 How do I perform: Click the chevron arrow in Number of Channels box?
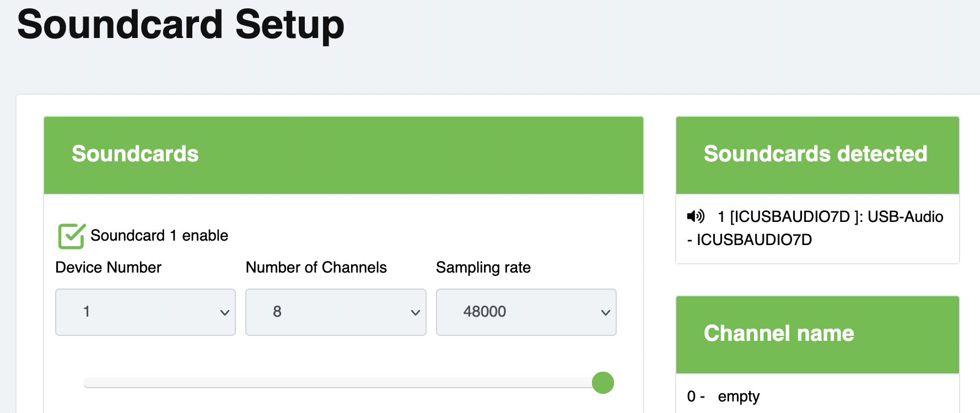click(415, 313)
